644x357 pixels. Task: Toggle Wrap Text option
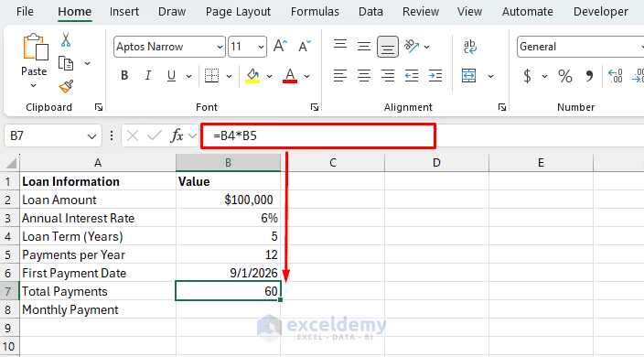pyautogui.click(x=469, y=46)
